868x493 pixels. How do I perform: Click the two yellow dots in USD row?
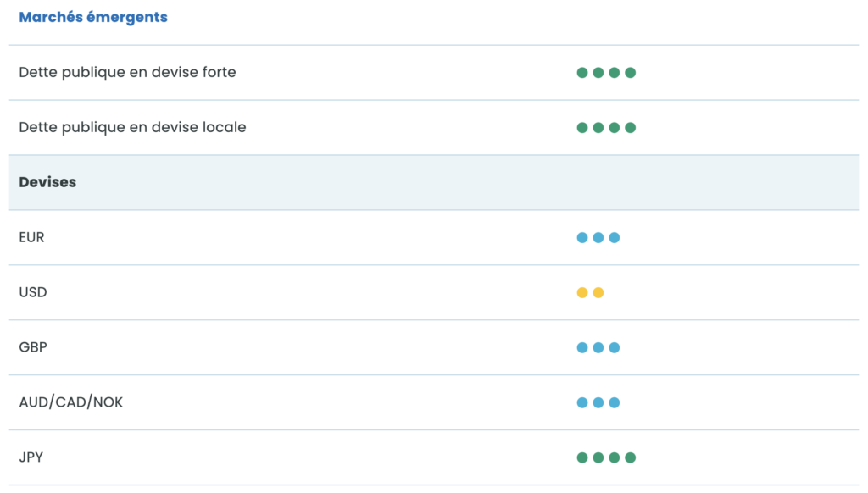590,293
